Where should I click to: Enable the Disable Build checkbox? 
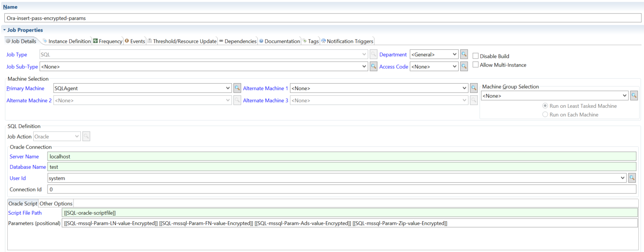tap(475, 56)
